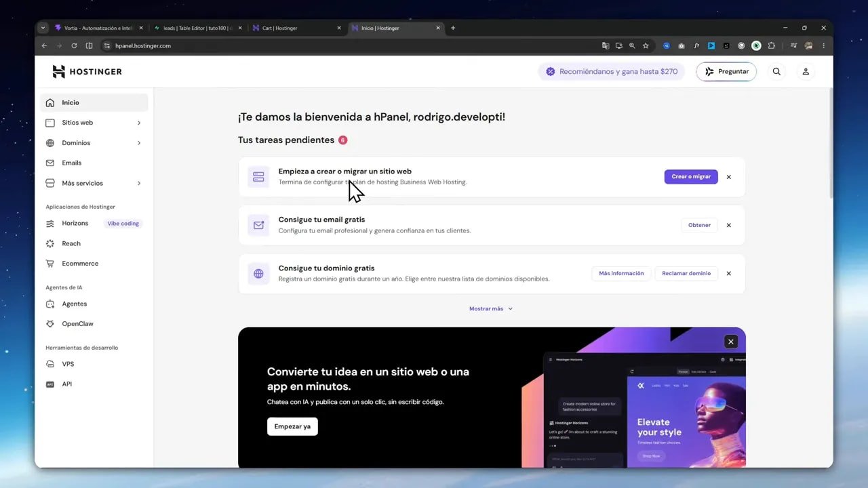Viewport: 868px width, 488px height.
Task: Click the Preguntar AI button
Action: coord(726,71)
